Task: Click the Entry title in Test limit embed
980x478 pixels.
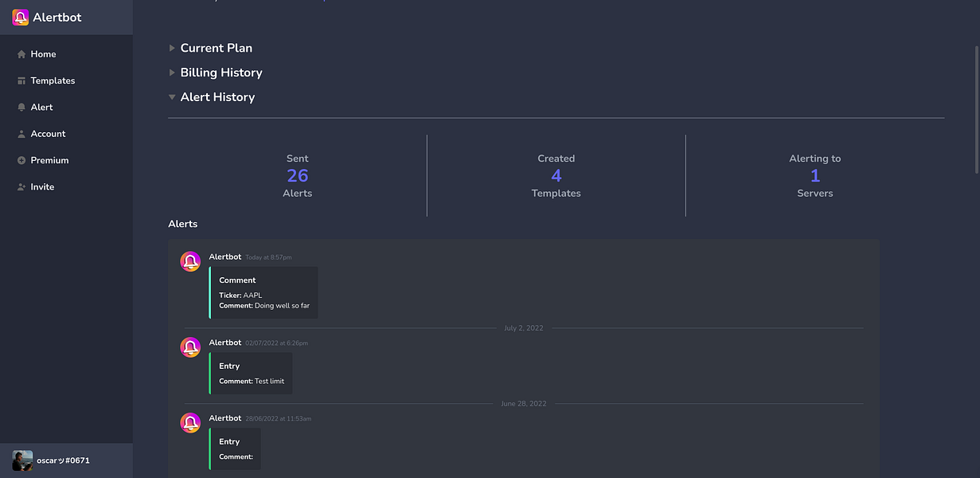Action: (229, 366)
